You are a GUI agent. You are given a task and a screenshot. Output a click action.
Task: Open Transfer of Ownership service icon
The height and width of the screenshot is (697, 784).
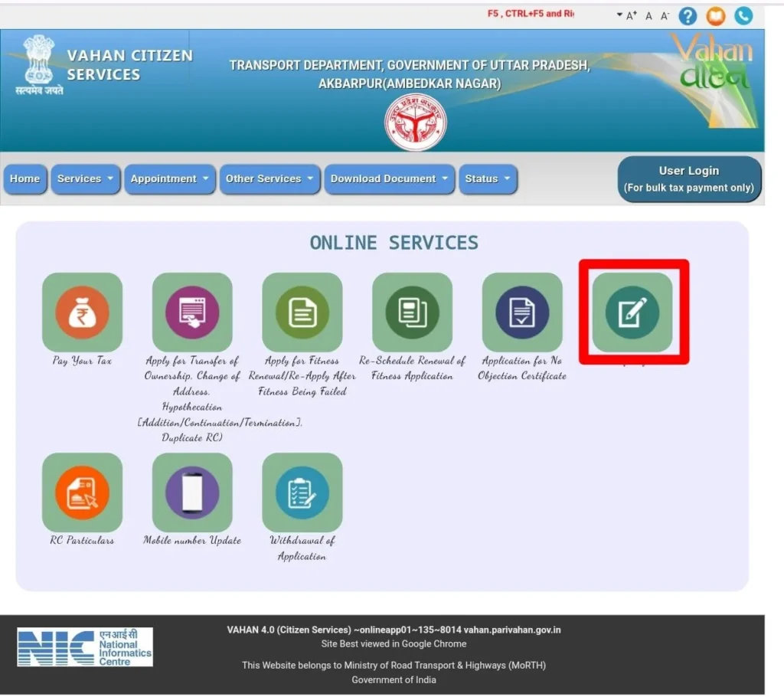coord(192,313)
